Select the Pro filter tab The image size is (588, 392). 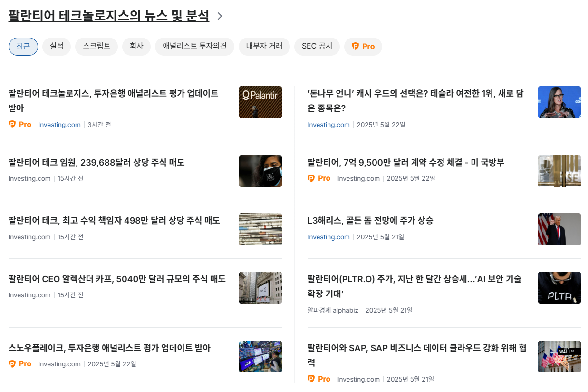[363, 46]
